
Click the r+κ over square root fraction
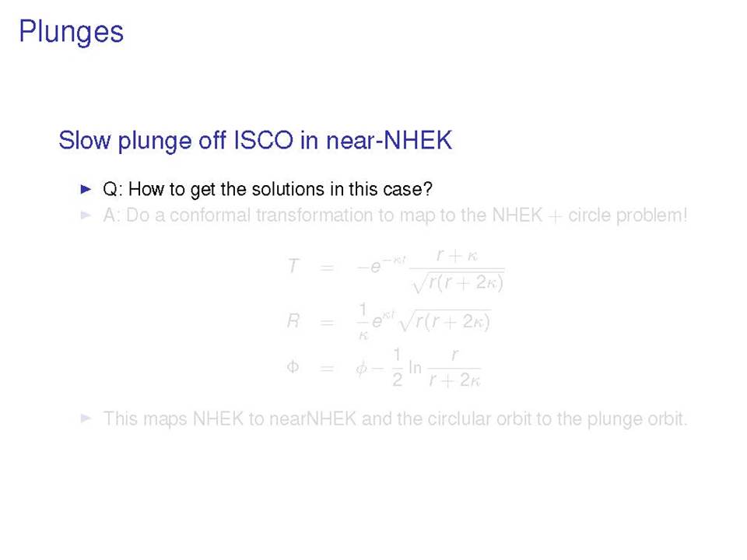[457, 270]
